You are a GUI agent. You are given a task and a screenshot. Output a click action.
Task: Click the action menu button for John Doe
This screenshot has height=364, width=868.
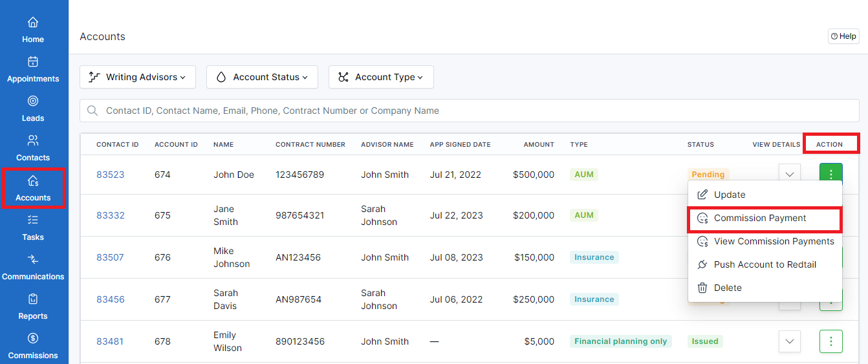coord(831,173)
